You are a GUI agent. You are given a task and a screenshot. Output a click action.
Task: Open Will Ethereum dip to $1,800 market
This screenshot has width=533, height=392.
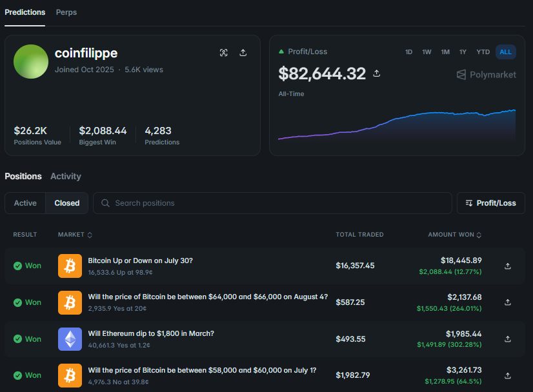pos(151,333)
